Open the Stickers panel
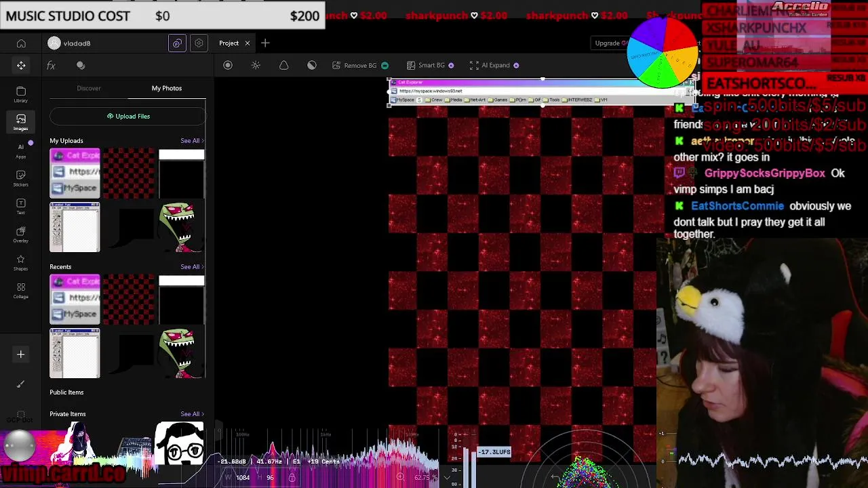 pos(21,178)
